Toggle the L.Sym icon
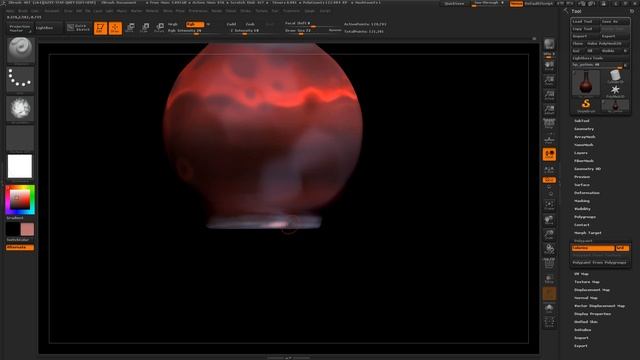 coord(549,169)
